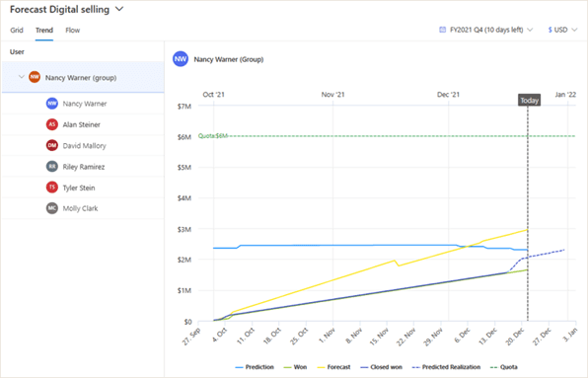
Task: Select the Trend tab
Action: [44, 30]
